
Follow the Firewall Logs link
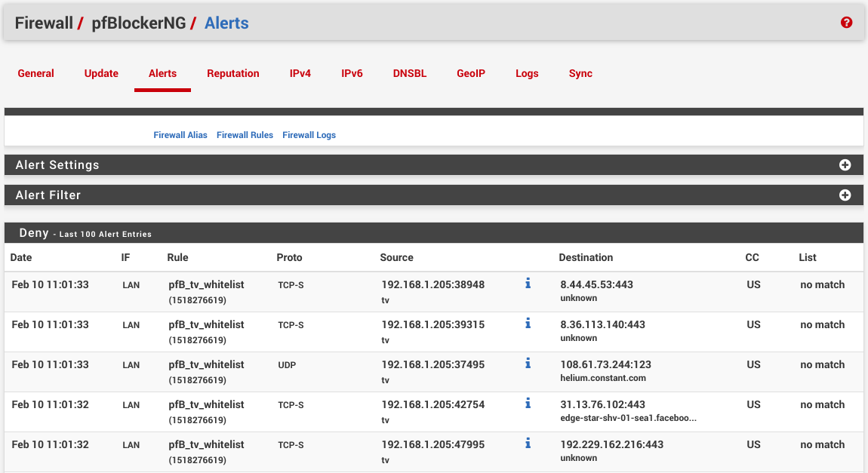pos(309,135)
